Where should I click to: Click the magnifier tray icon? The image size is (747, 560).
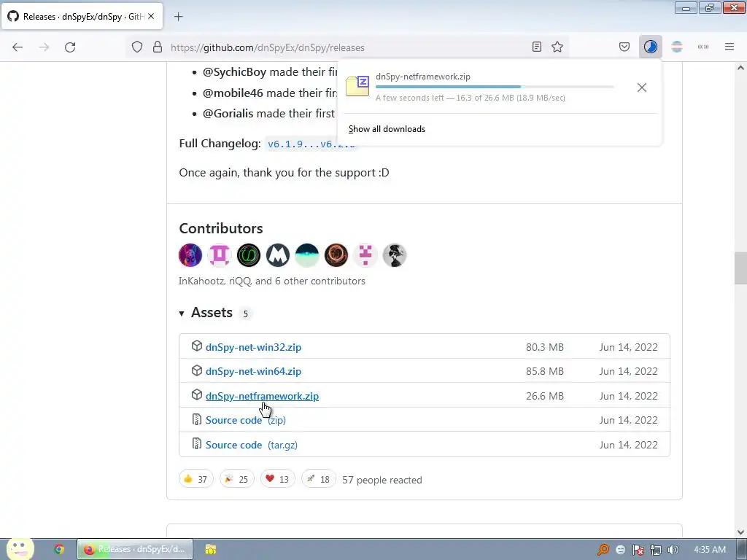(603, 550)
